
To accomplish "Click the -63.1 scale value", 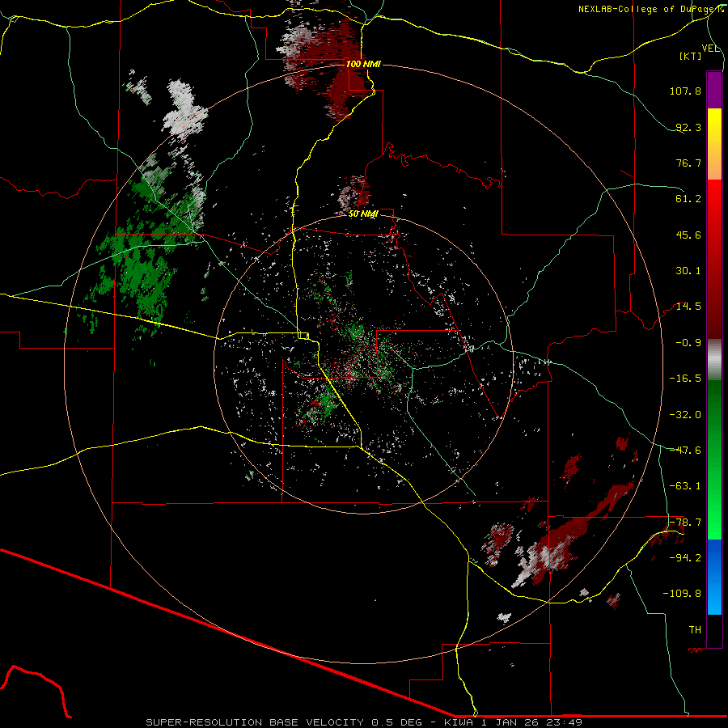I will (x=685, y=486).
